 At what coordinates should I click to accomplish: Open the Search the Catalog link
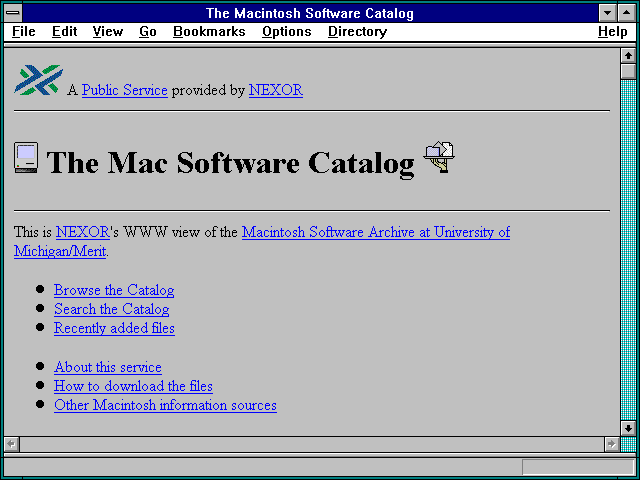(x=111, y=309)
